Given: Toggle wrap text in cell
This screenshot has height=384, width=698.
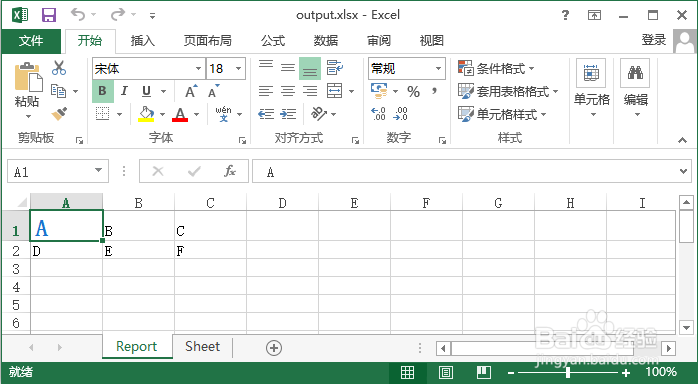Looking at the screenshot, I should click(334, 68).
